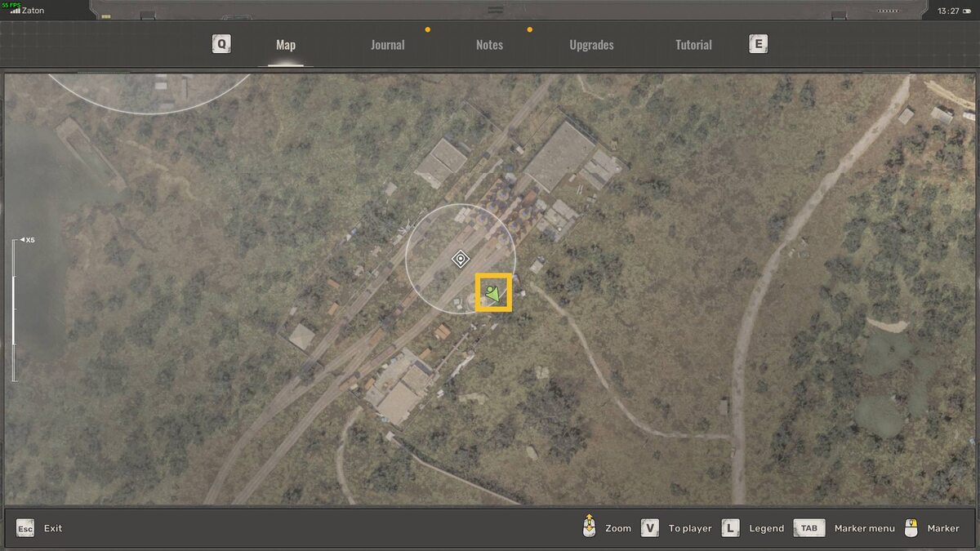The width and height of the screenshot is (980, 551).
Task: Click the TAB key icon
Action: (808, 528)
